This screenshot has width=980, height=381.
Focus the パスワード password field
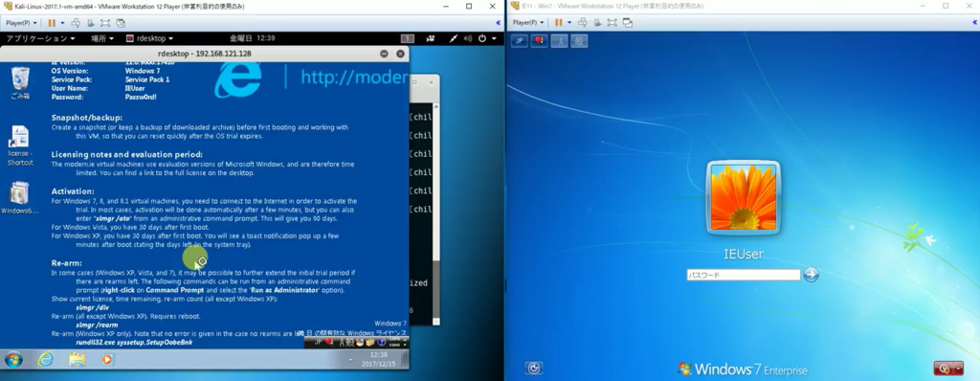[743, 275]
